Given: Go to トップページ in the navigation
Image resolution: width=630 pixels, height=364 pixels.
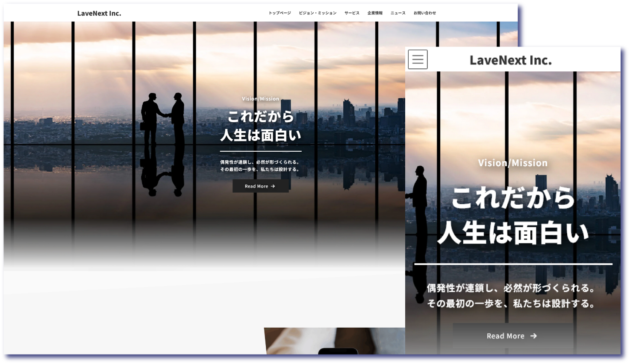Looking at the screenshot, I should [280, 13].
